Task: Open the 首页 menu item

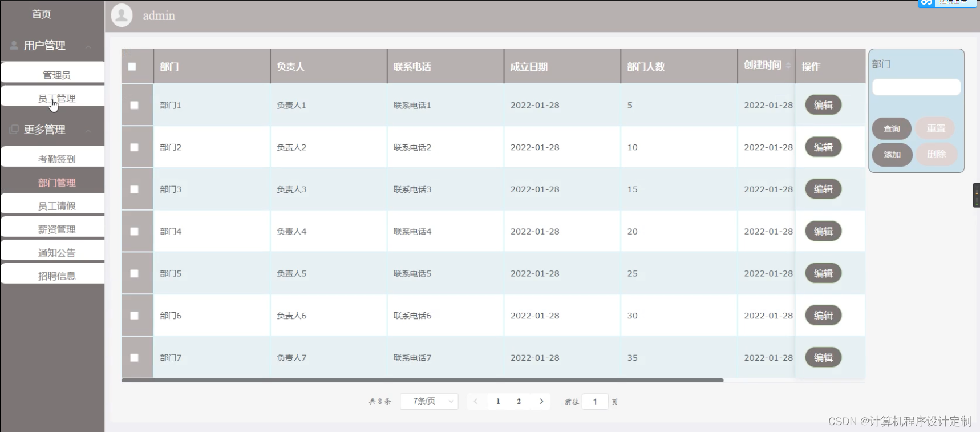Action: point(41,14)
